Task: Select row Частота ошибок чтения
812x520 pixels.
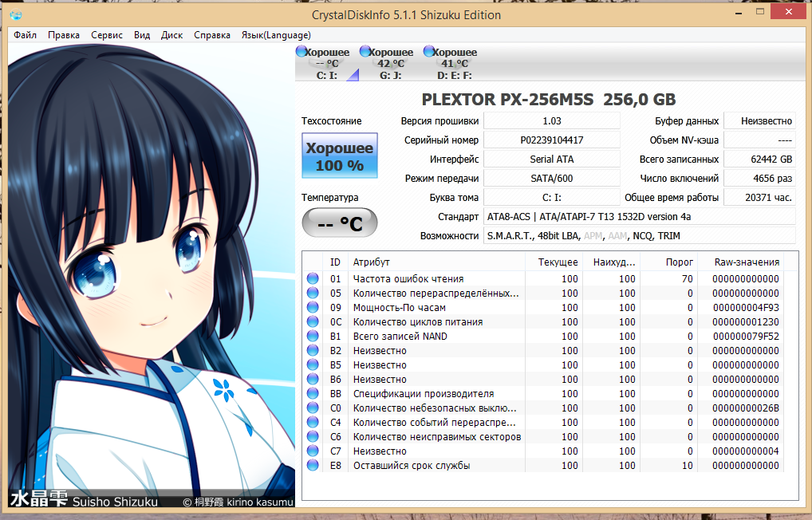Action: [x=544, y=278]
